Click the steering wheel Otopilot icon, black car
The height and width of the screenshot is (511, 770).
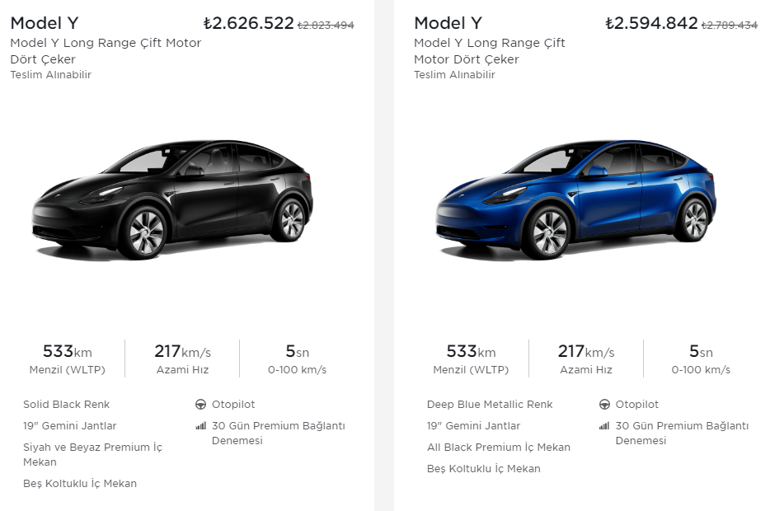pyautogui.click(x=201, y=405)
